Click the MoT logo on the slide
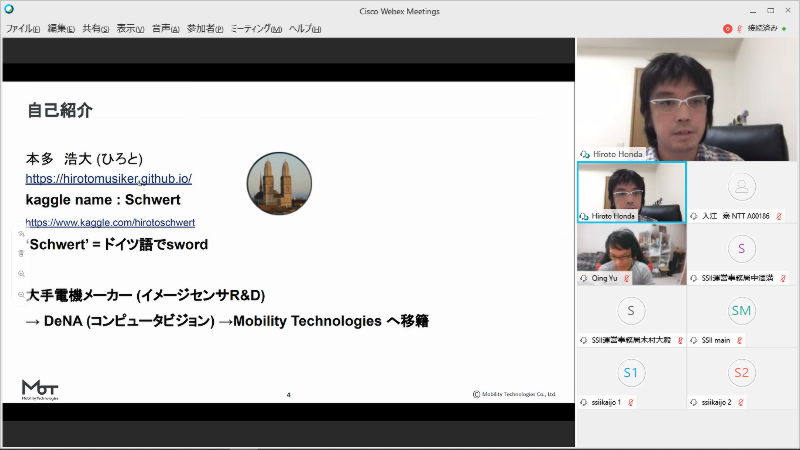The image size is (800, 450). tap(40, 390)
